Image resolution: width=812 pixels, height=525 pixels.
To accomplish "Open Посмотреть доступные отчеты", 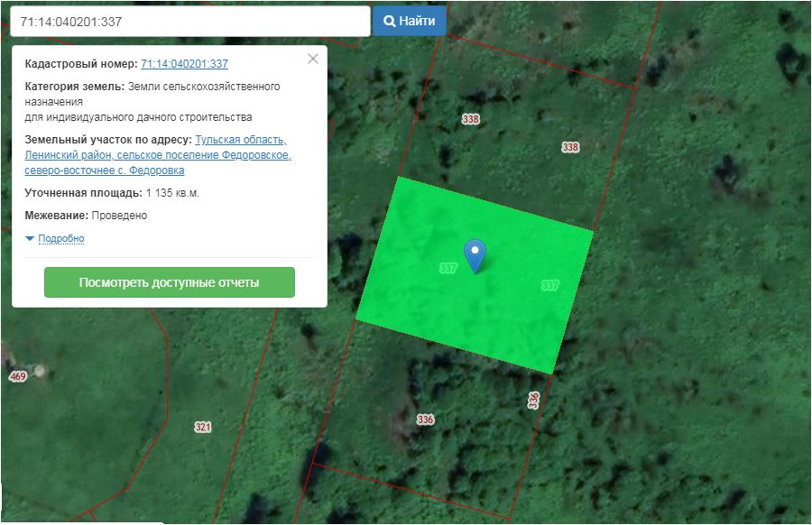I will [x=170, y=282].
